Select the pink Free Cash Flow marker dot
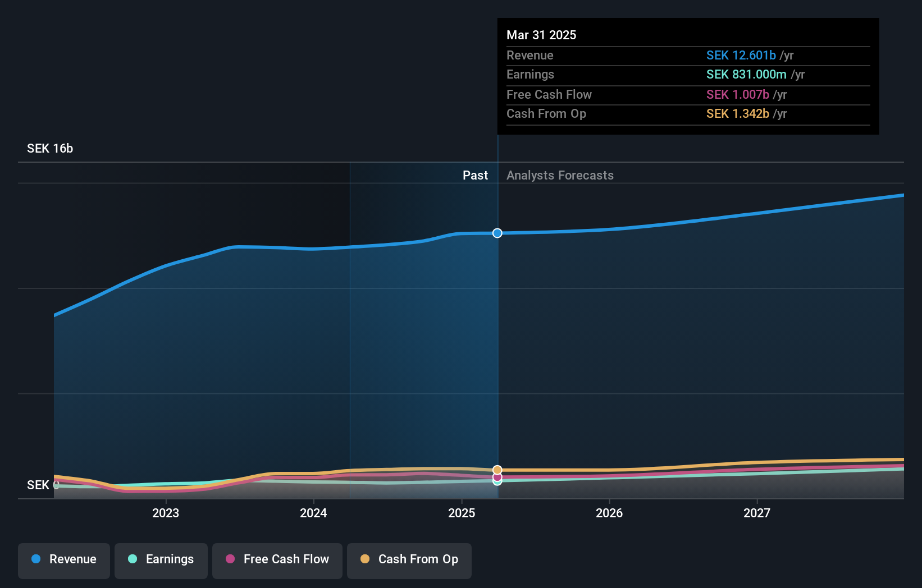 (497, 477)
